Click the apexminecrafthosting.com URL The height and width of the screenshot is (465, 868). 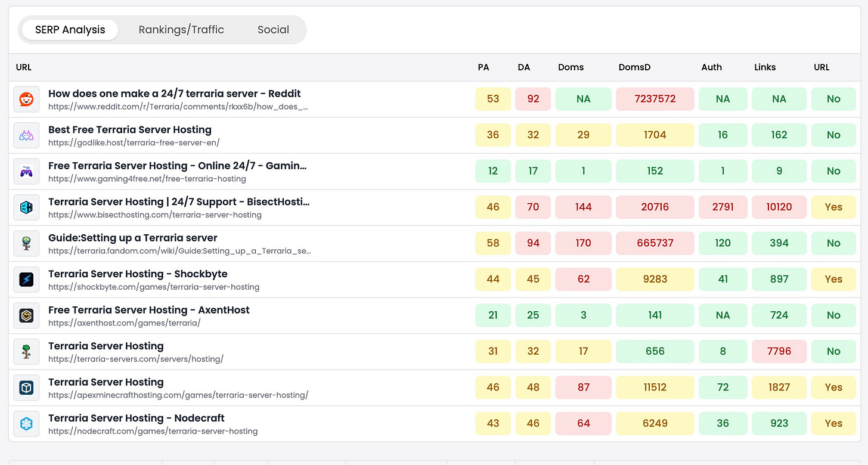coord(178,395)
